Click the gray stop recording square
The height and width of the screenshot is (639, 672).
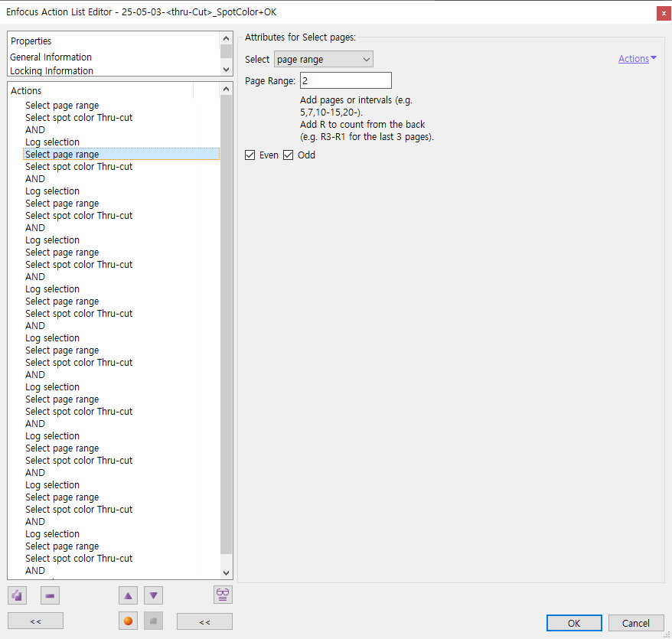tap(153, 621)
